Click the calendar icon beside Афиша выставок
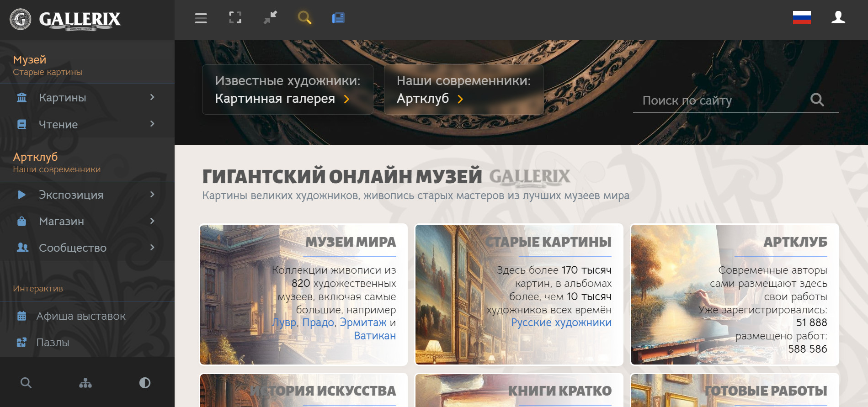This screenshot has height=407, width=868. (x=21, y=316)
